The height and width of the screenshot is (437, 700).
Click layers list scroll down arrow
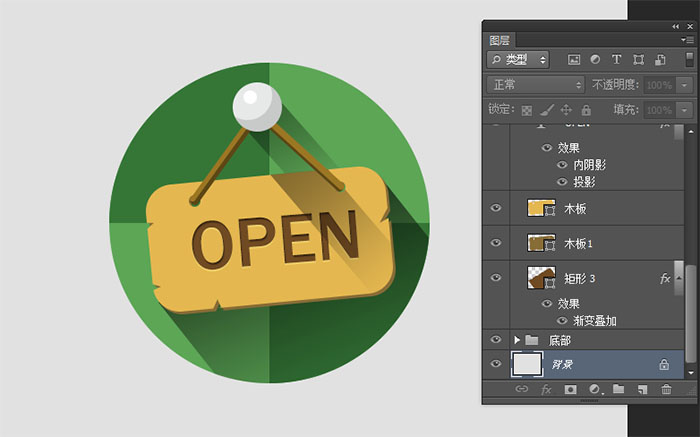(x=691, y=373)
